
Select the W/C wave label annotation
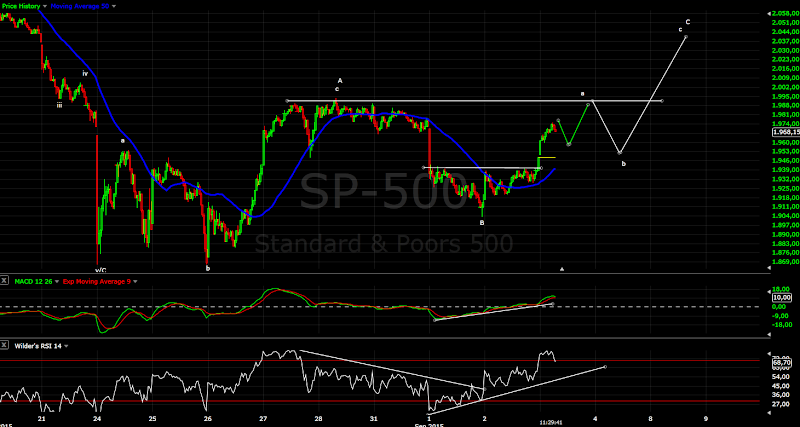pyautogui.click(x=101, y=270)
